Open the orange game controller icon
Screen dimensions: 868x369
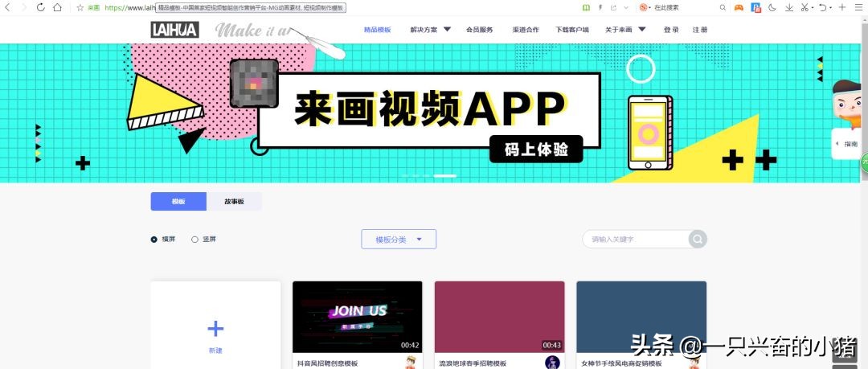pos(739,7)
